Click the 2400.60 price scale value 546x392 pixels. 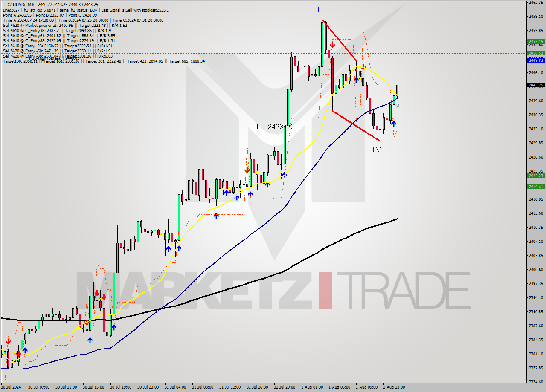535,269
